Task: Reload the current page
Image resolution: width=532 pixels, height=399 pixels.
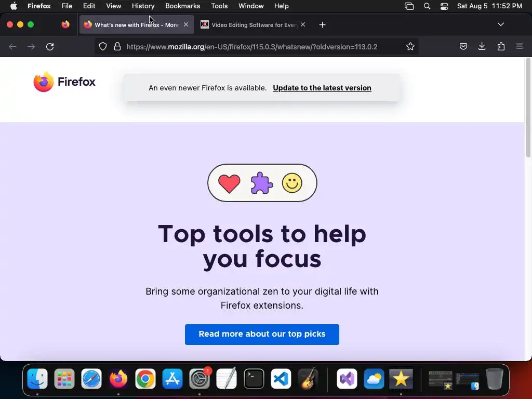Action: click(50, 46)
